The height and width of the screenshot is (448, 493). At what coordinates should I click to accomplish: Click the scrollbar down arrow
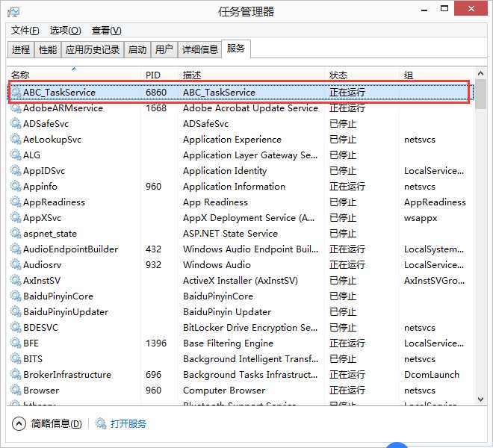pos(480,399)
